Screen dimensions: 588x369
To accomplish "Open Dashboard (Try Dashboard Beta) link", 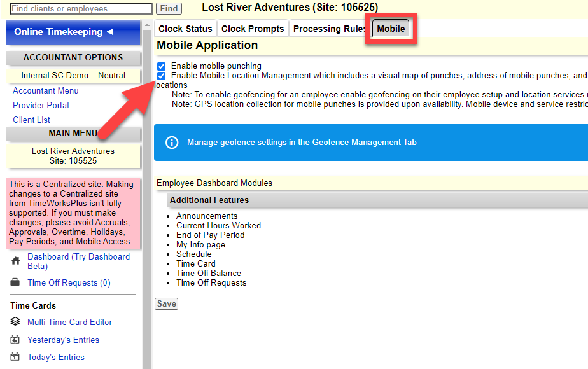I will coord(78,261).
